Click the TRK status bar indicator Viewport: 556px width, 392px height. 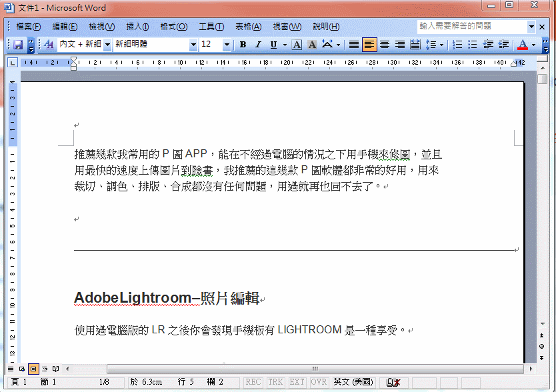275,382
